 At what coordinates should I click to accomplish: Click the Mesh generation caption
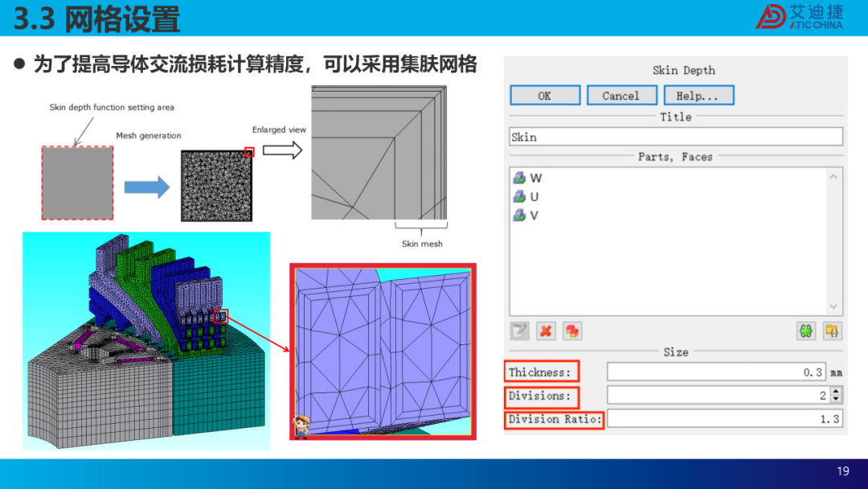point(149,135)
